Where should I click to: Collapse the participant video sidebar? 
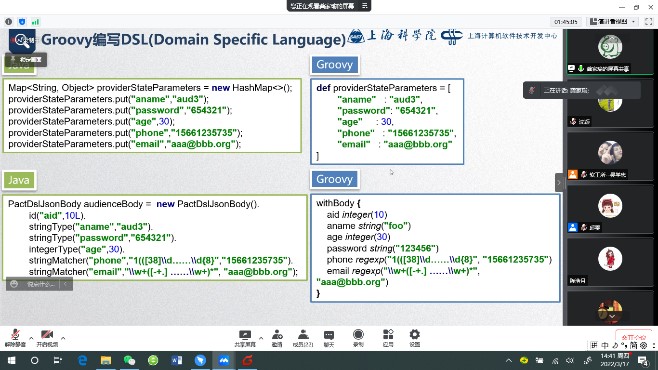[559, 183]
